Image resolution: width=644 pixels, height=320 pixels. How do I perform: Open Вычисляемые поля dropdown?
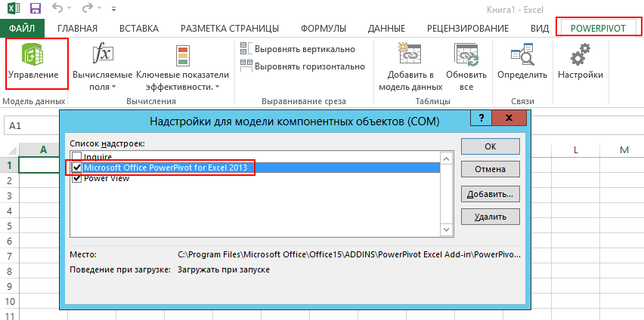tap(102, 68)
